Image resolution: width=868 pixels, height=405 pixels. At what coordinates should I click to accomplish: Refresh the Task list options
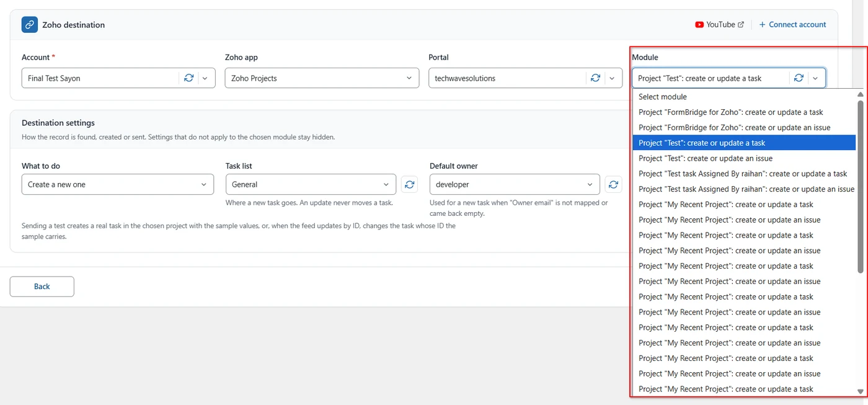(x=409, y=184)
